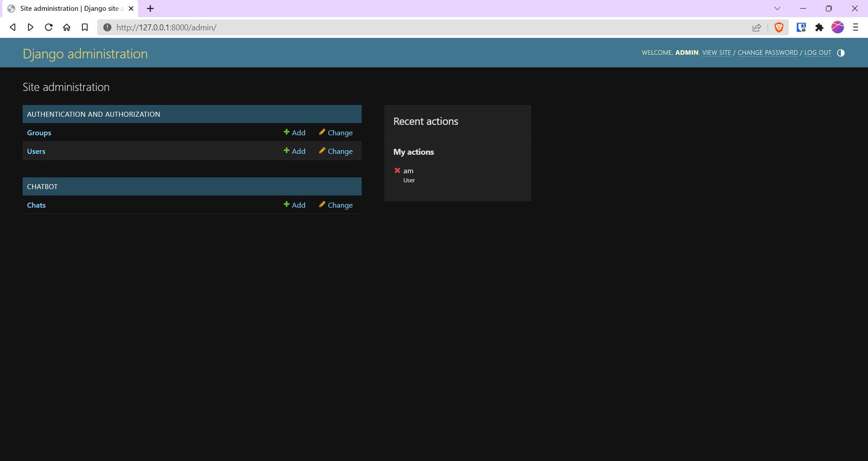Click the deleted 'am' user entry
The image size is (868, 461).
click(408, 171)
